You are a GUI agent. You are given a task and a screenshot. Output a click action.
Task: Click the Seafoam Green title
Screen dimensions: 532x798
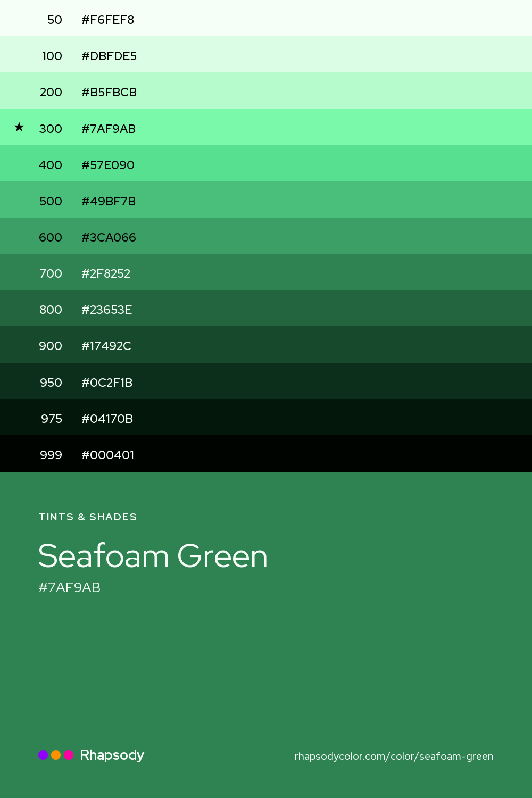pos(153,556)
